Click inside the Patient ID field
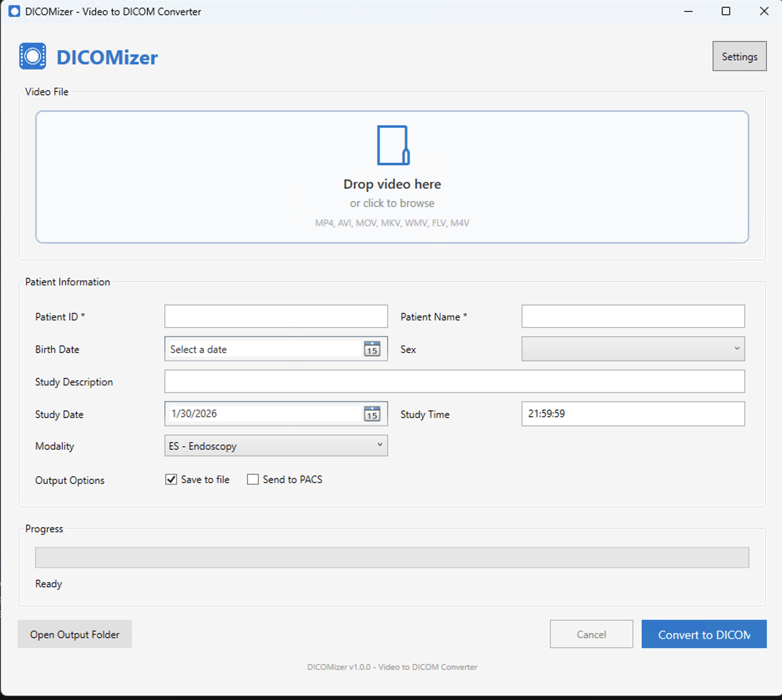 [x=275, y=316]
